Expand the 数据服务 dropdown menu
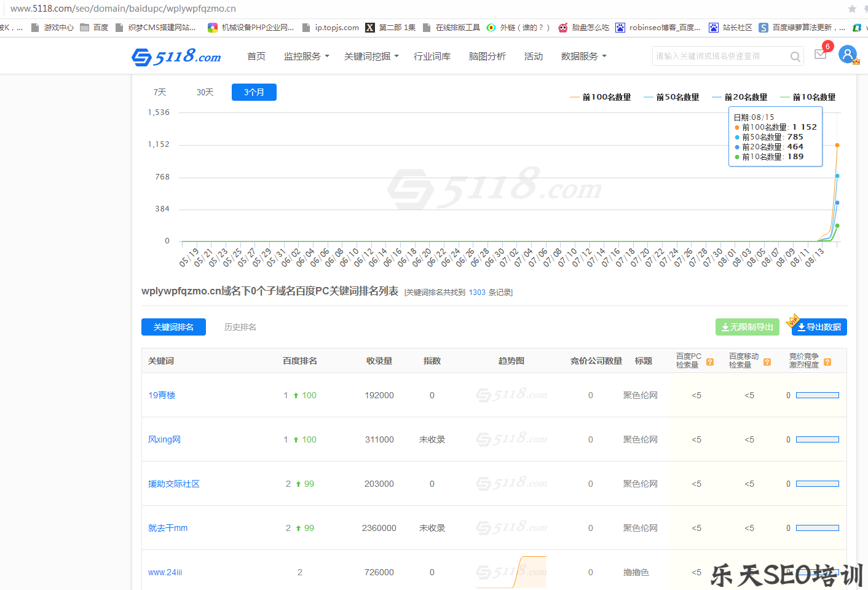 point(583,56)
